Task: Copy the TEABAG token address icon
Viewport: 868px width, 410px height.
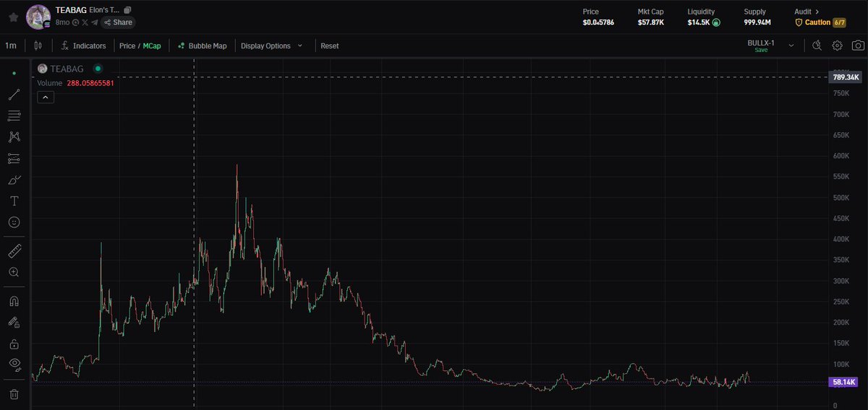Action: tap(127, 11)
